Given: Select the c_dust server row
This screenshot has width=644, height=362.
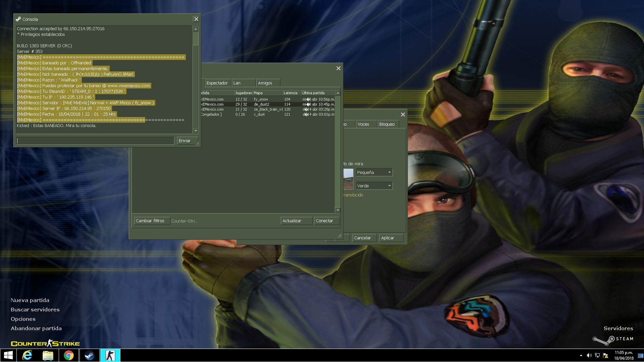Looking at the screenshot, I should [x=268, y=115].
